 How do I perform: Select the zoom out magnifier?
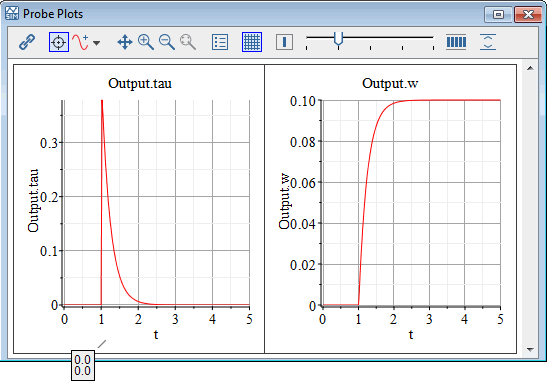point(167,42)
